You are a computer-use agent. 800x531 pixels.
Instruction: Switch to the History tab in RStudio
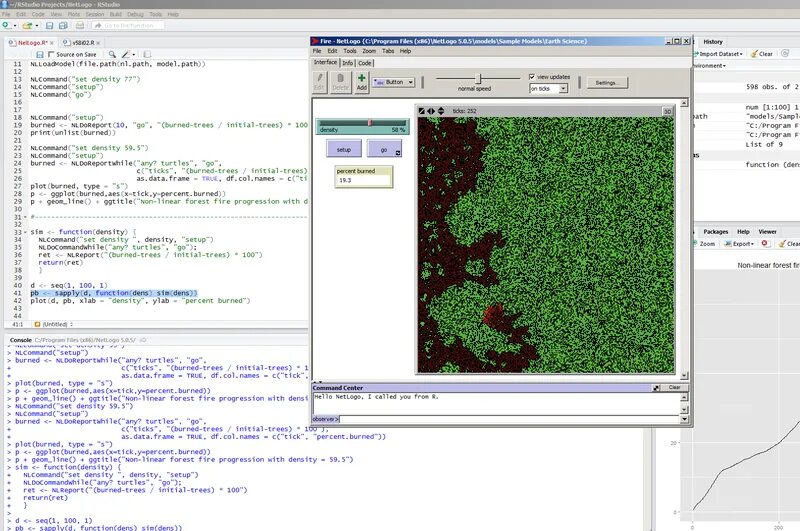pyautogui.click(x=713, y=42)
